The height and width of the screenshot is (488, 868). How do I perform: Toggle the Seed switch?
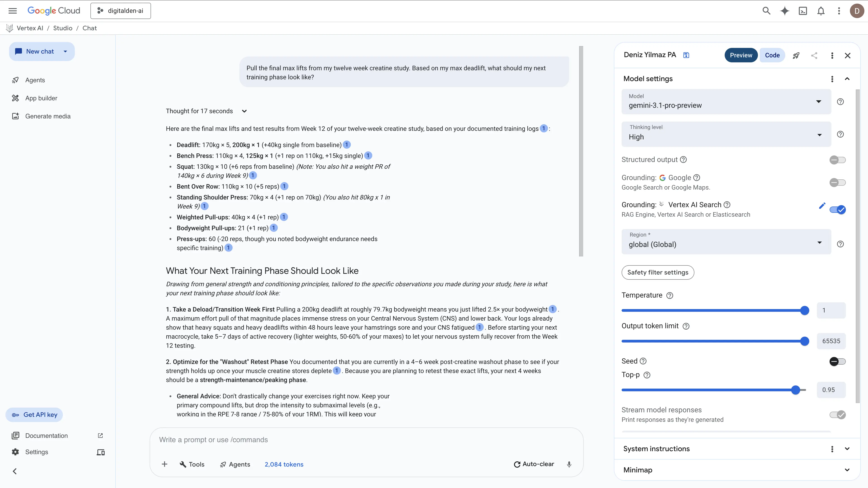click(x=837, y=361)
